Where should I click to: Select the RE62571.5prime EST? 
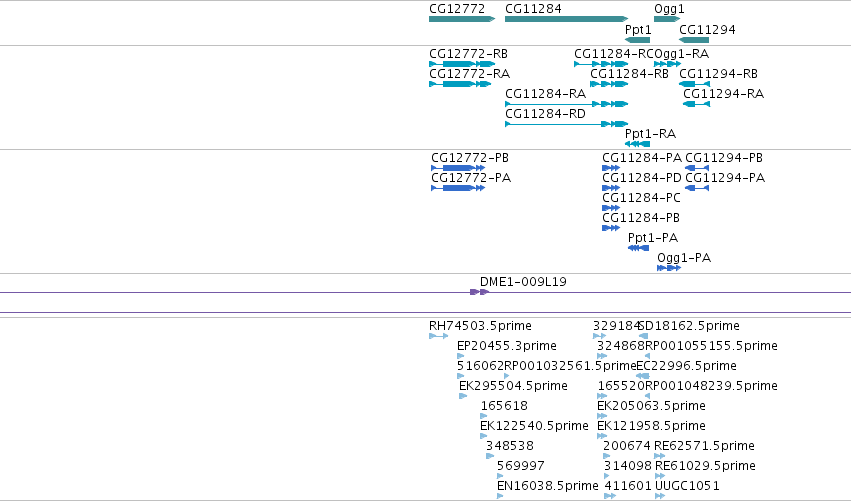pos(660,457)
